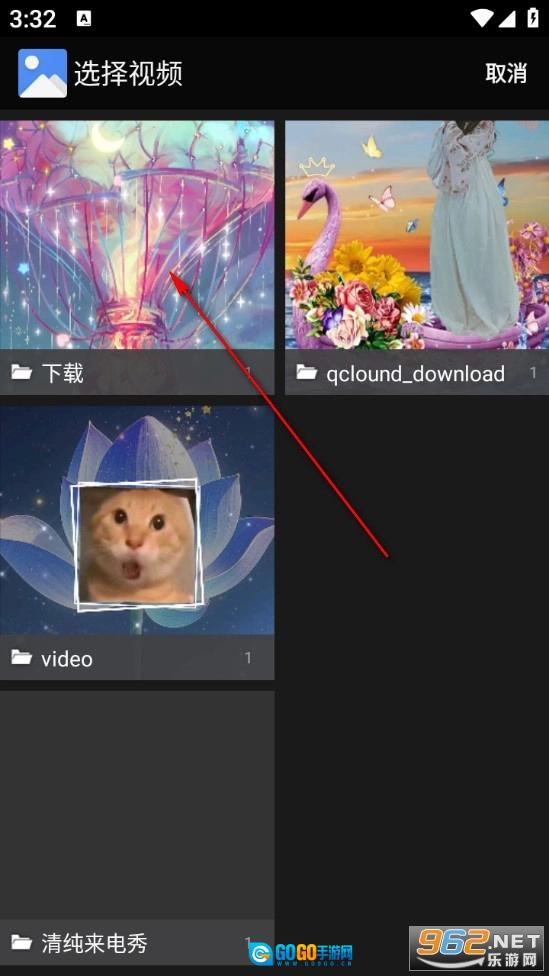Select the 清纯来电秀 folder name text
549x976 pixels.
click(95, 944)
